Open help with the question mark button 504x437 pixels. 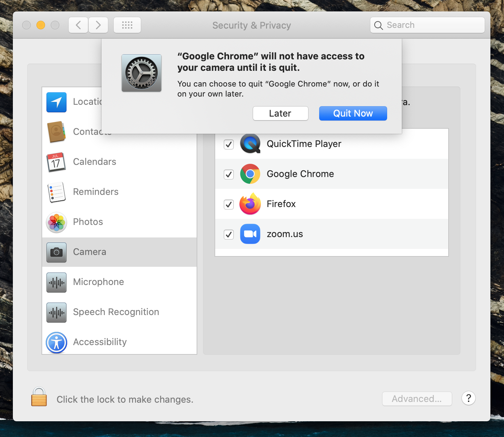(469, 398)
